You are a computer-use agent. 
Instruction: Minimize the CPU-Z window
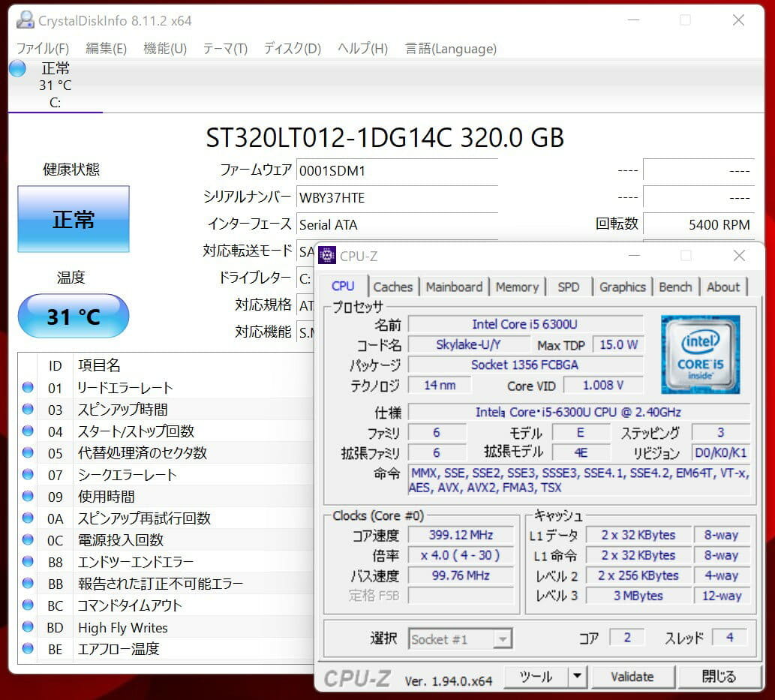pyautogui.click(x=635, y=256)
